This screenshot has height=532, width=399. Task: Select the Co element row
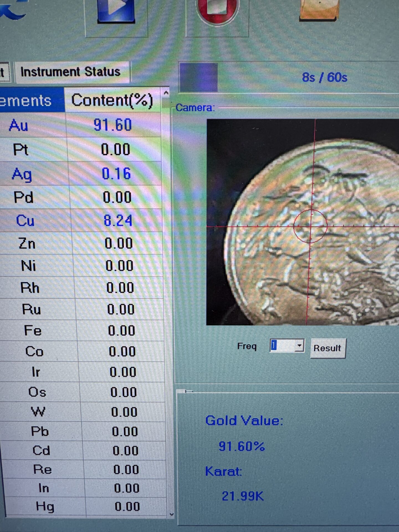pos(82,351)
